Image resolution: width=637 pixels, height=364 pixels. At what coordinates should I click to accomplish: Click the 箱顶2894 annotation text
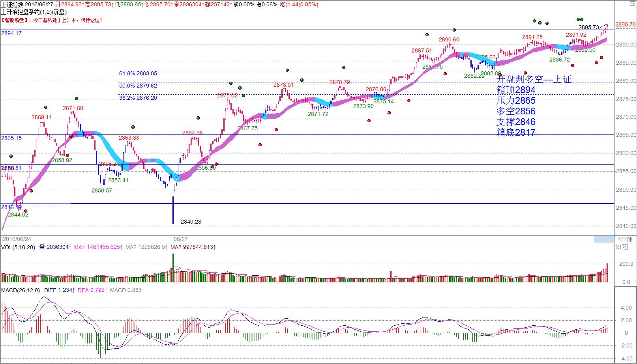point(516,90)
